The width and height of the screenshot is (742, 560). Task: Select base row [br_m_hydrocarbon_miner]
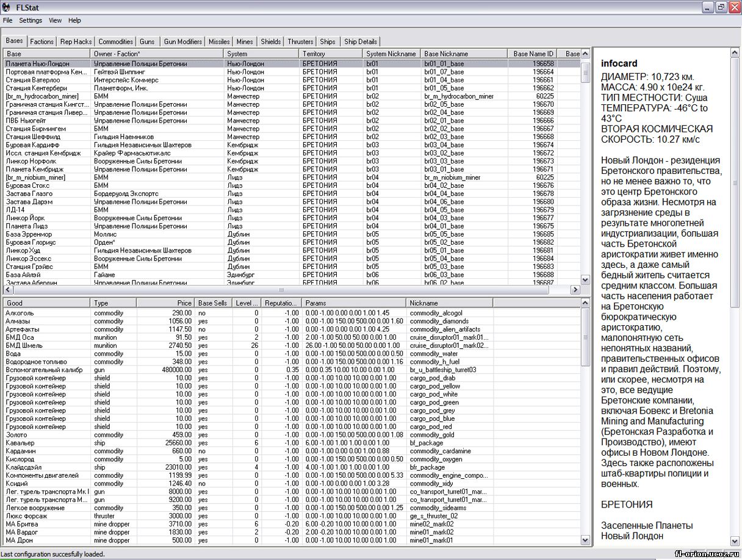coord(292,96)
